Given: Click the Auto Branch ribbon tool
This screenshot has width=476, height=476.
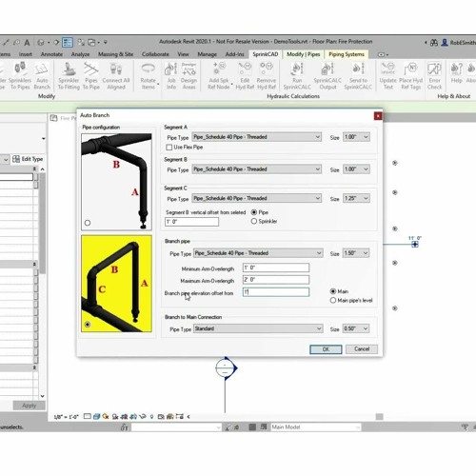Looking at the screenshot, I should 42,75.
